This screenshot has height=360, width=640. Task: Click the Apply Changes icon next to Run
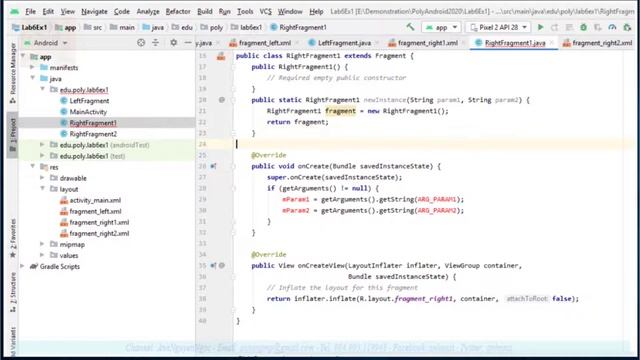554,27
